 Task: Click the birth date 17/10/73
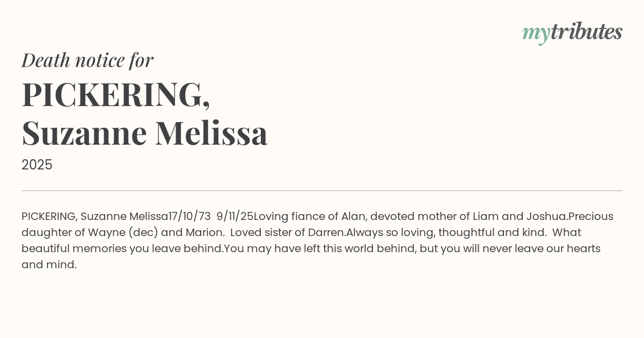189,216
